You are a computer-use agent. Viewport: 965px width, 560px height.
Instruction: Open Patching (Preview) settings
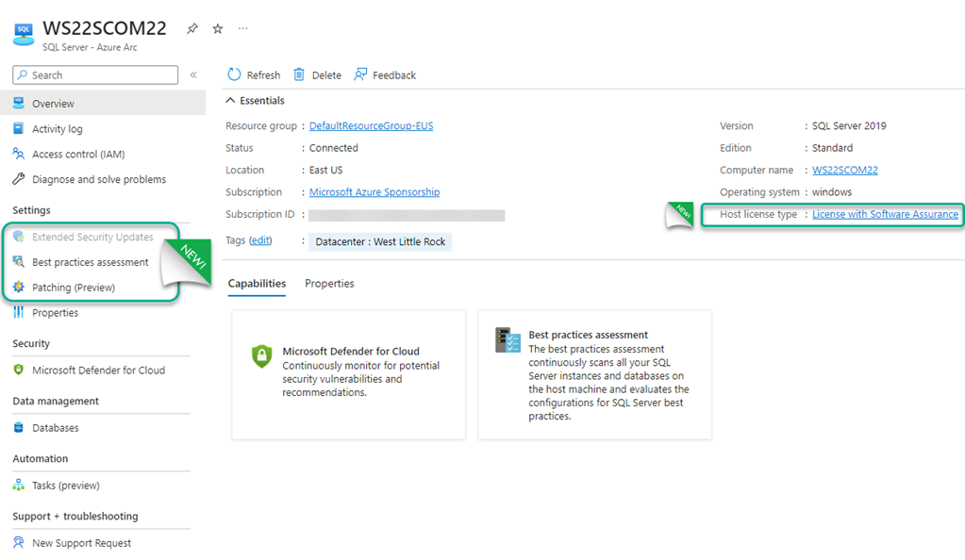(x=73, y=288)
